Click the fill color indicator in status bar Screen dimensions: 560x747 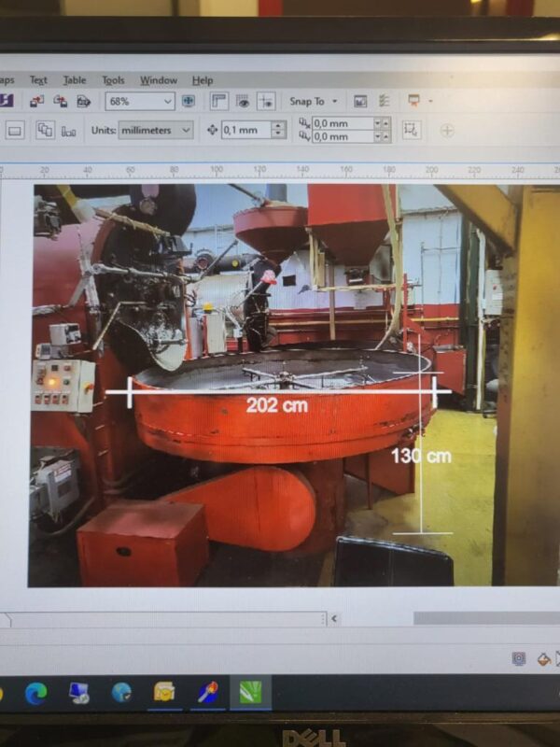pos(543,659)
